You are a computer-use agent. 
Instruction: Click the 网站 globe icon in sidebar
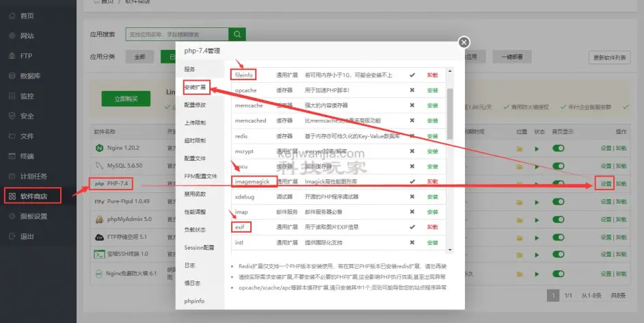click(x=12, y=36)
